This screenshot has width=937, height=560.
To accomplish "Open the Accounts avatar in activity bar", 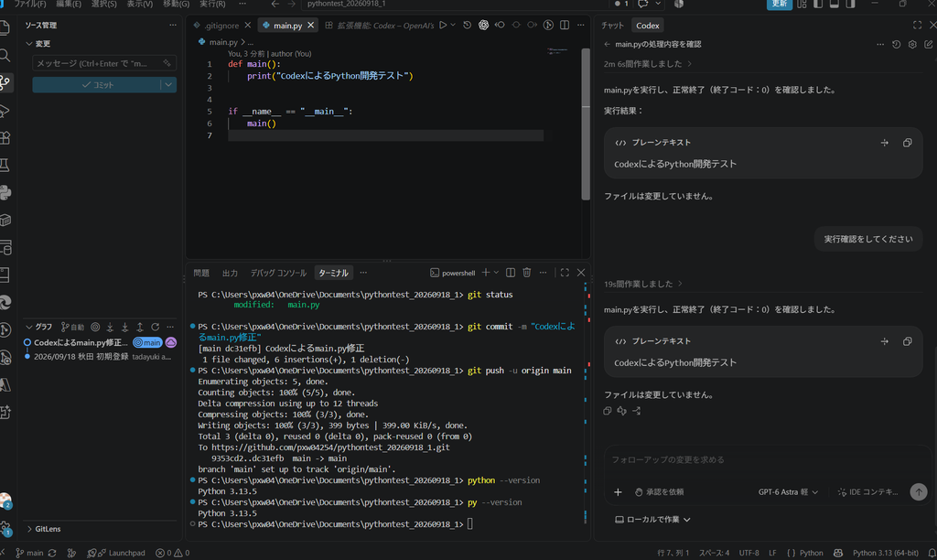I will coord(5,501).
